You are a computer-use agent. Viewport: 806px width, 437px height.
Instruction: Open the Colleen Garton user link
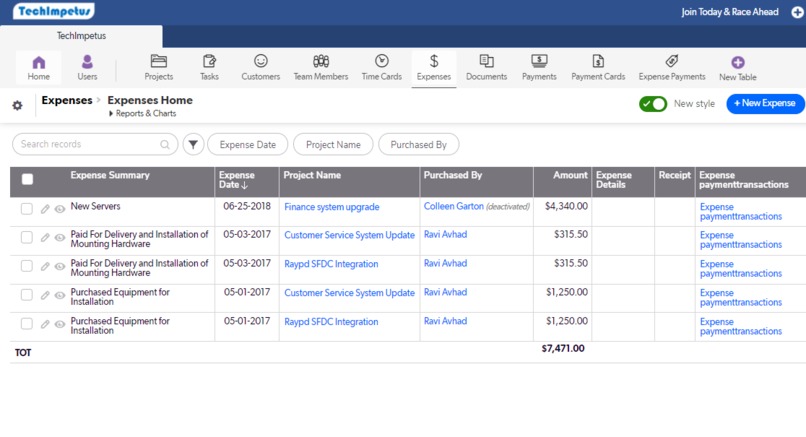[453, 206]
